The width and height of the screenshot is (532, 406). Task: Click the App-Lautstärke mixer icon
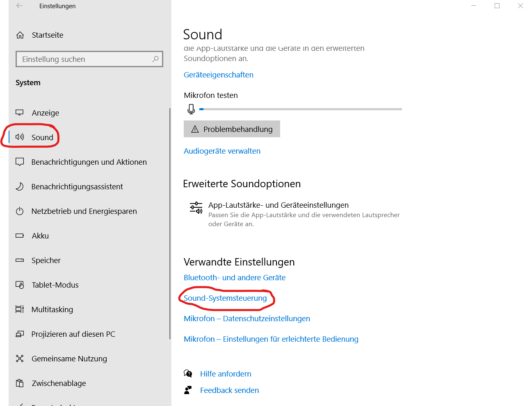point(196,208)
